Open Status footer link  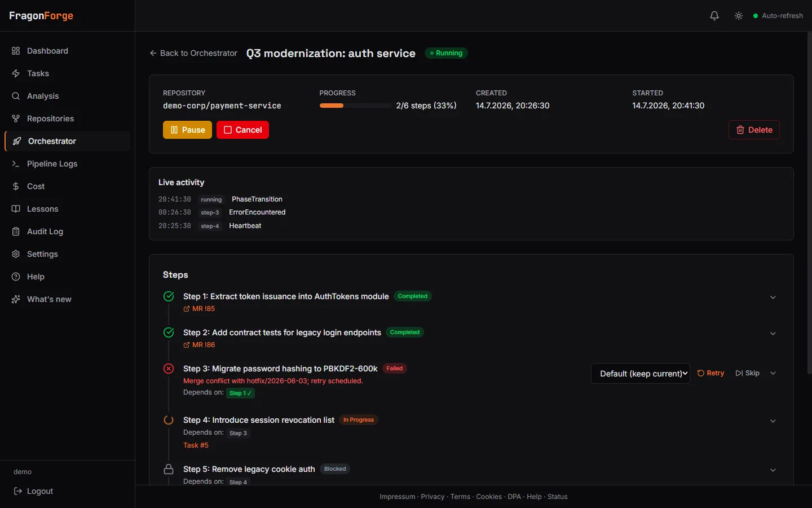(x=558, y=497)
